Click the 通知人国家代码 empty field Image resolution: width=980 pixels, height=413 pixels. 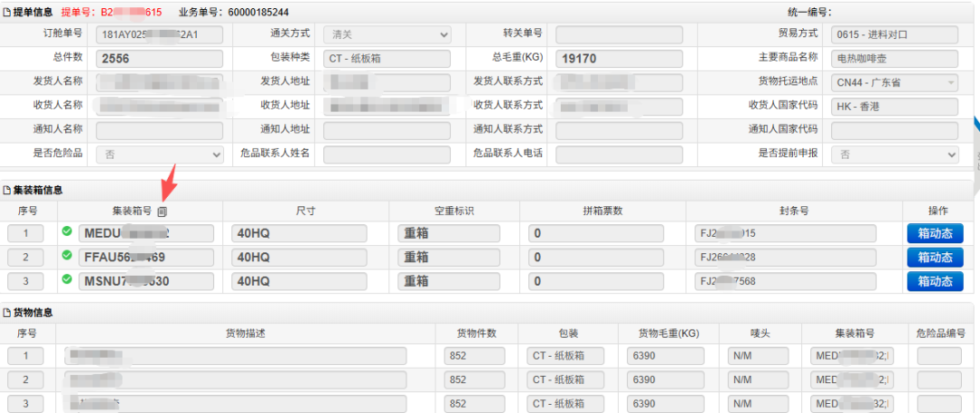tap(895, 131)
